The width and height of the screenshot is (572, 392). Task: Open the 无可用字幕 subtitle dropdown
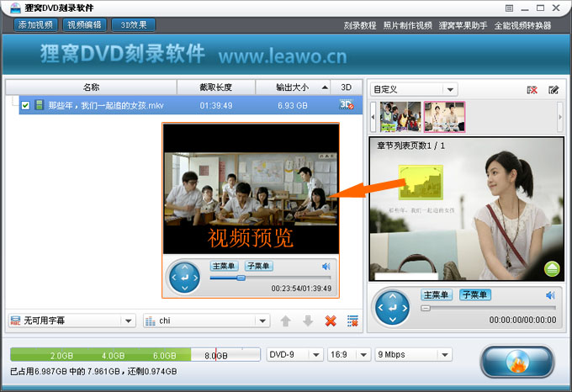(x=71, y=320)
